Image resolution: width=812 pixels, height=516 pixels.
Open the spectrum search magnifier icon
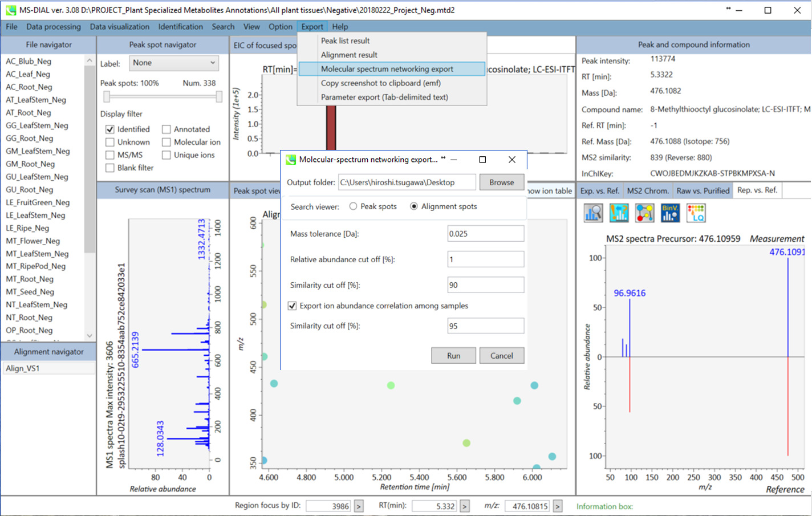tap(593, 213)
